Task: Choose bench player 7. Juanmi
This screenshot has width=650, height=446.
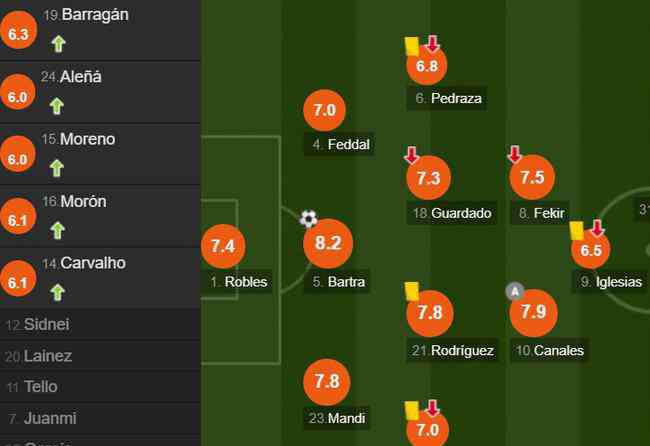Action: 100,418
